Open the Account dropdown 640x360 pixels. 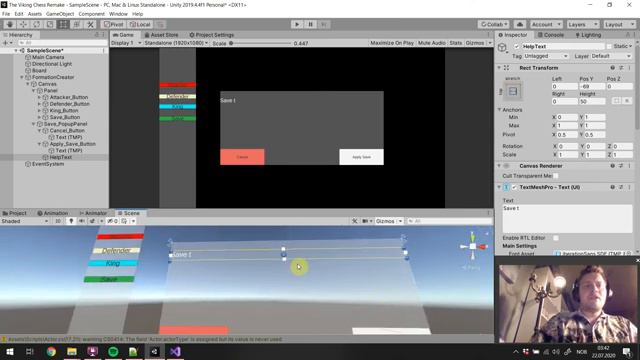click(x=546, y=24)
